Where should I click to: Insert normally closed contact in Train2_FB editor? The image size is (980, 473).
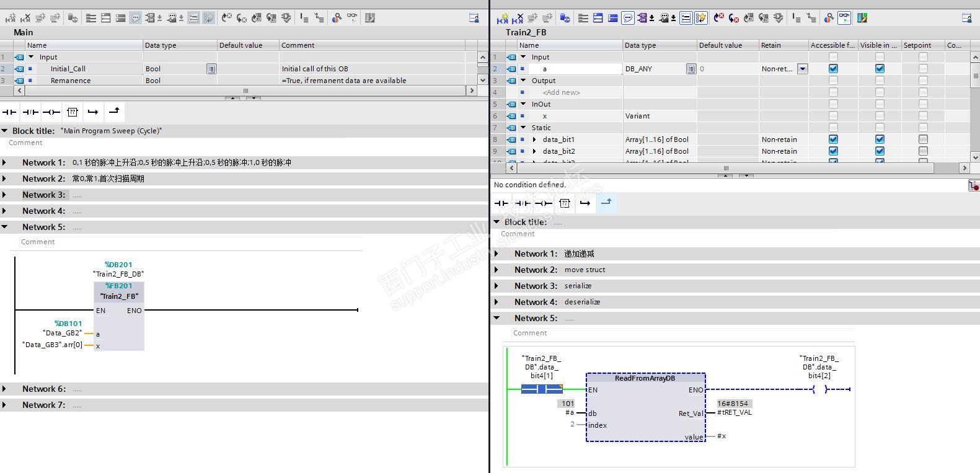pos(523,203)
